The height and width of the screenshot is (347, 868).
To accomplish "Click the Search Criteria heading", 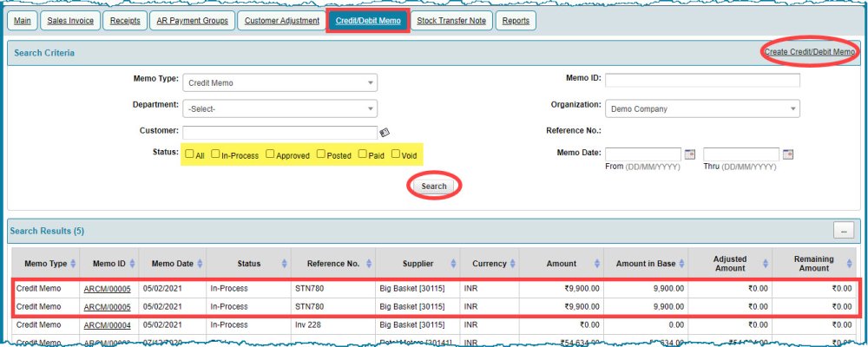I will [44, 53].
